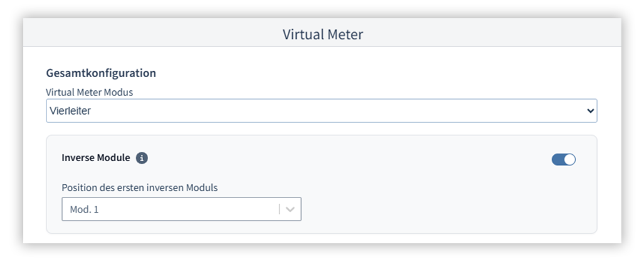Open the Virtual Meter Modus dropdown
The image size is (644, 259).
tap(321, 111)
